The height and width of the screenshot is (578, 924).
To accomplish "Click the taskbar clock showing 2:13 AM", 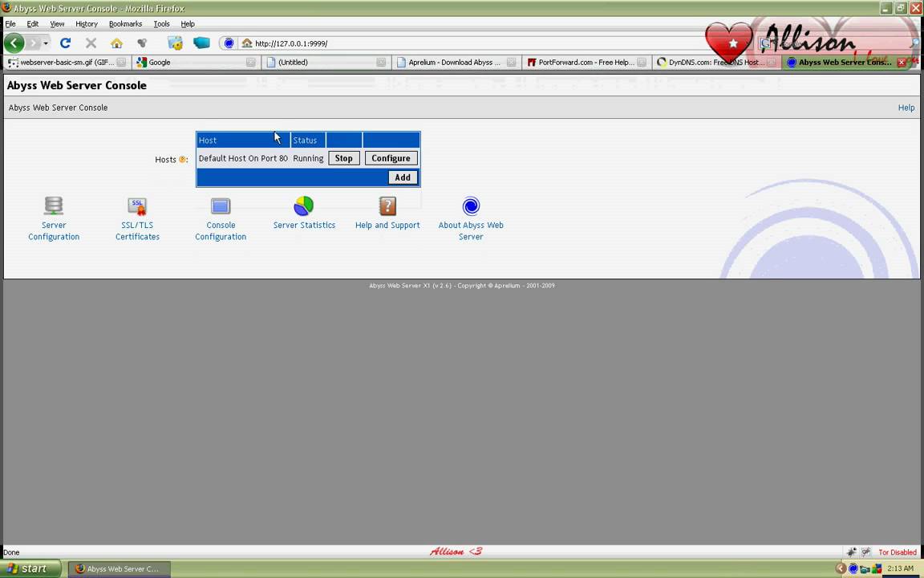I will [901, 568].
